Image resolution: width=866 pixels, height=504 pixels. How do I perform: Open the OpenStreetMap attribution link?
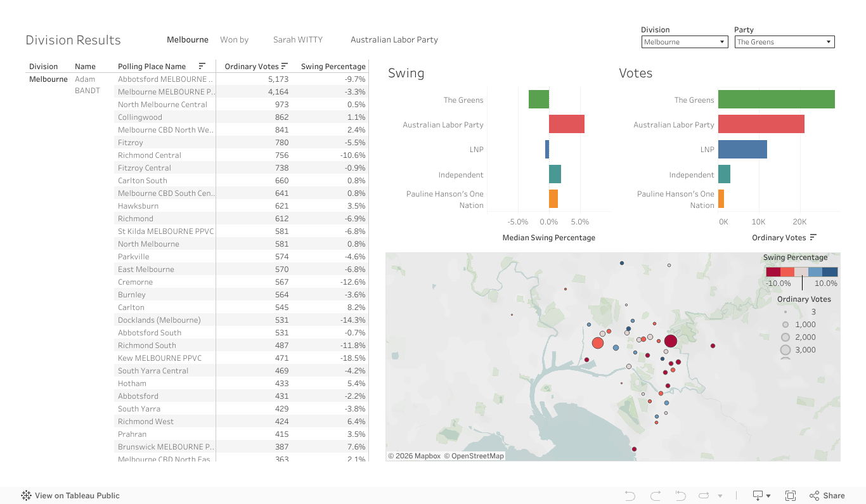tap(474, 456)
